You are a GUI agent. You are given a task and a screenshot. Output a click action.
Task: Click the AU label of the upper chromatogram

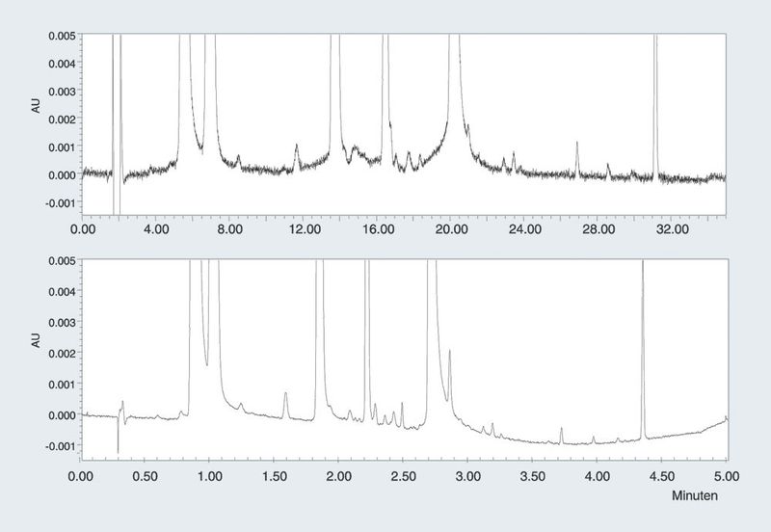pyautogui.click(x=37, y=106)
